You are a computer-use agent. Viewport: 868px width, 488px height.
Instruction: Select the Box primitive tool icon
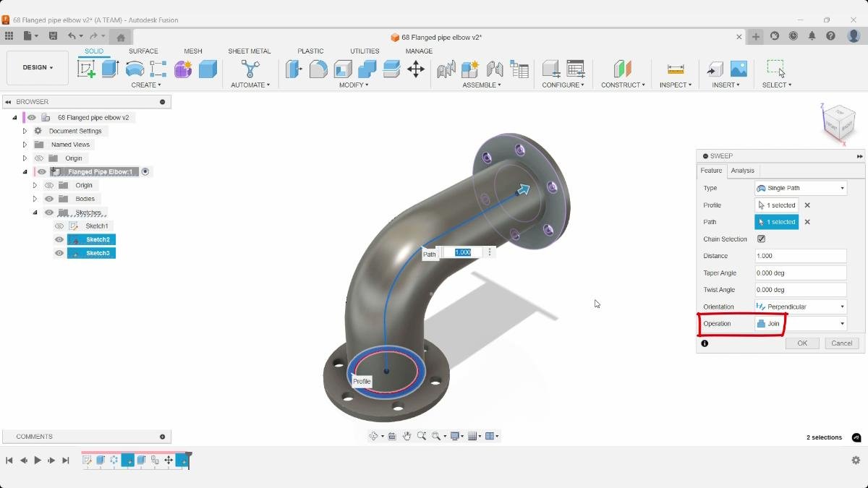(x=208, y=69)
